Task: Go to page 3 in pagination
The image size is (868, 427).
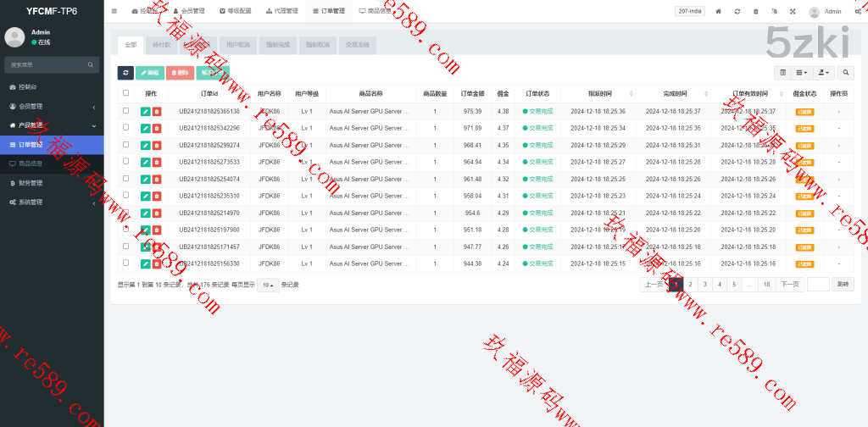Action: click(x=704, y=285)
